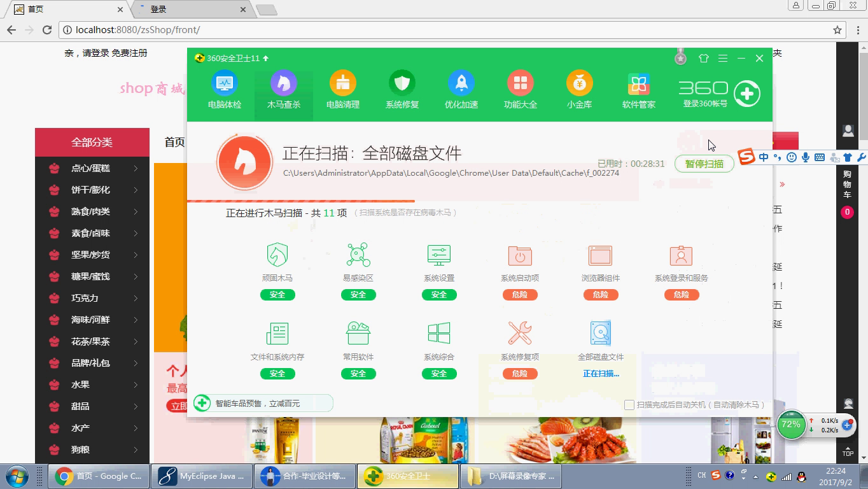Switch to the 登录 Chrome tab
Screen dimensions: 868x489
[194, 10]
